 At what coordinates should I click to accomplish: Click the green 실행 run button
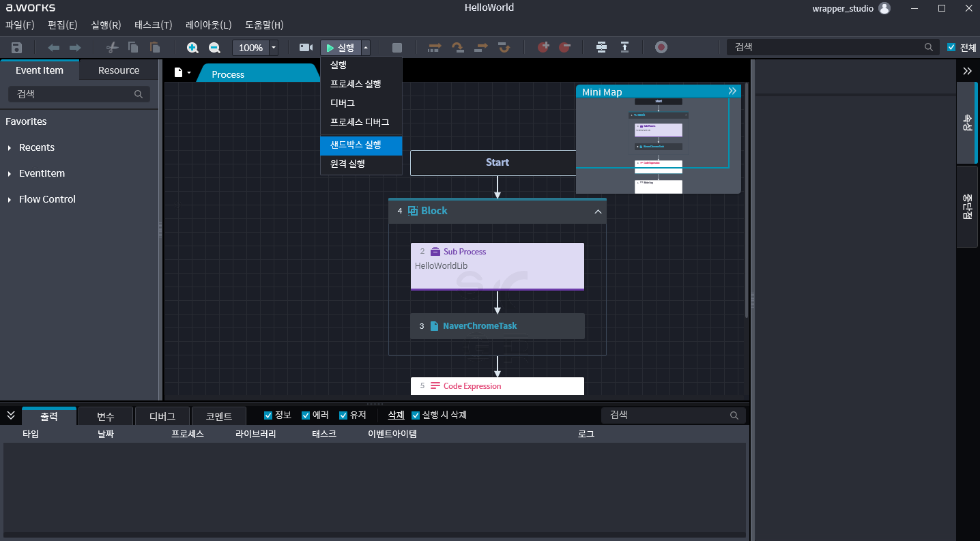(x=340, y=48)
